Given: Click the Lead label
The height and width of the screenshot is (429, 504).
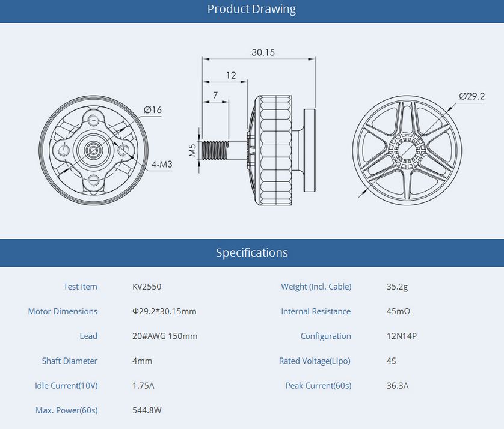Looking at the screenshot, I should [x=88, y=336].
